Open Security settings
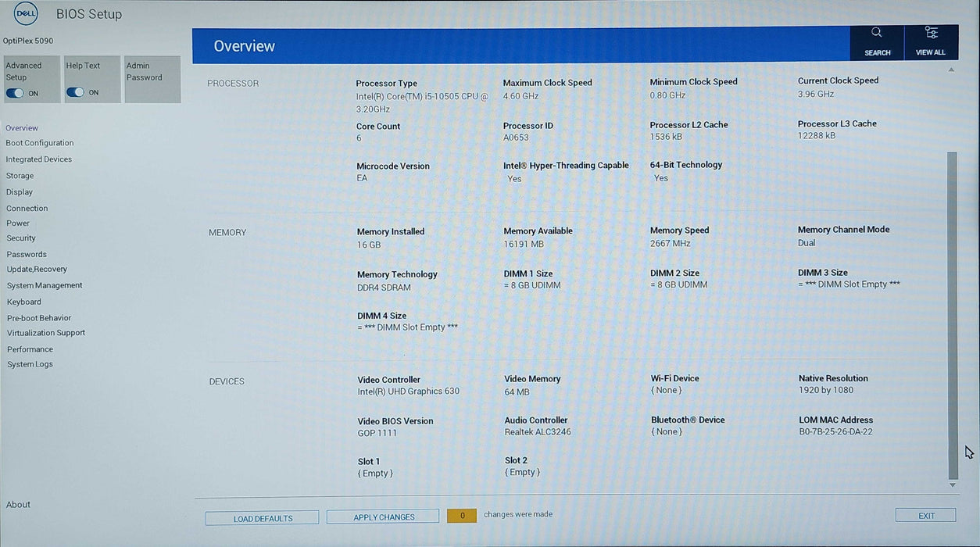This screenshot has height=547, width=980. coord(21,238)
